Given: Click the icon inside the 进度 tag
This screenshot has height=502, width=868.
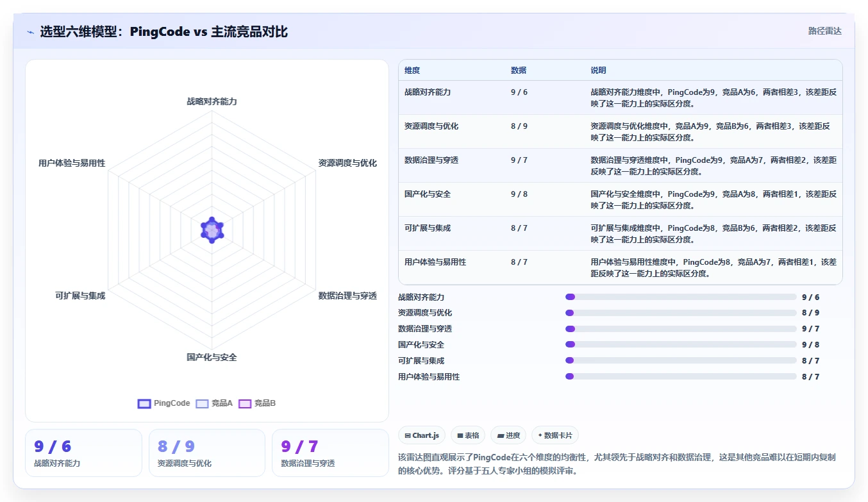Looking at the screenshot, I should coord(500,436).
